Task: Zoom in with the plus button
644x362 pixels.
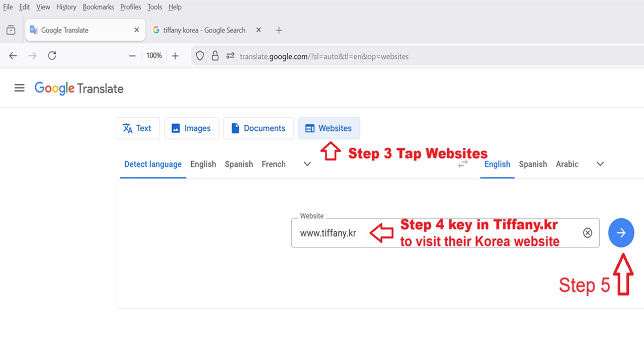Action: pyautogui.click(x=175, y=56)
